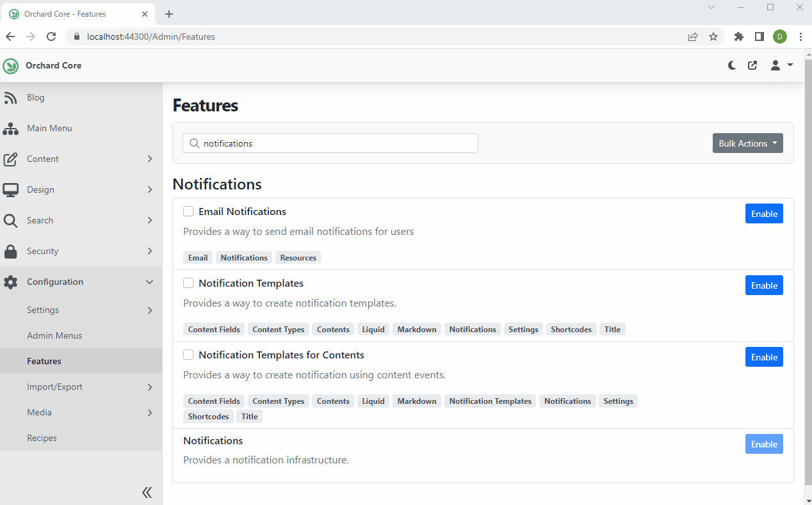Open the browser side panel icon
The height and width of the screenshot is (505, 812).
[x=759, y=36]
